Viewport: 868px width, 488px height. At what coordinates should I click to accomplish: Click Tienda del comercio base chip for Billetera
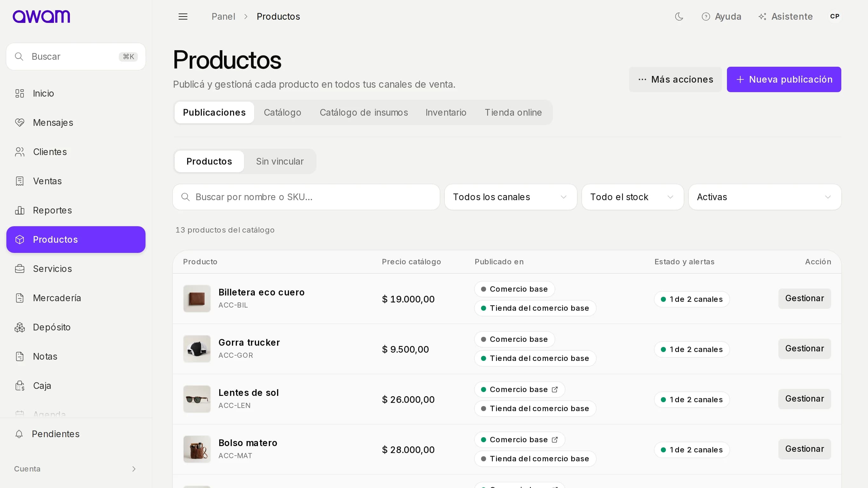(535, 308)
